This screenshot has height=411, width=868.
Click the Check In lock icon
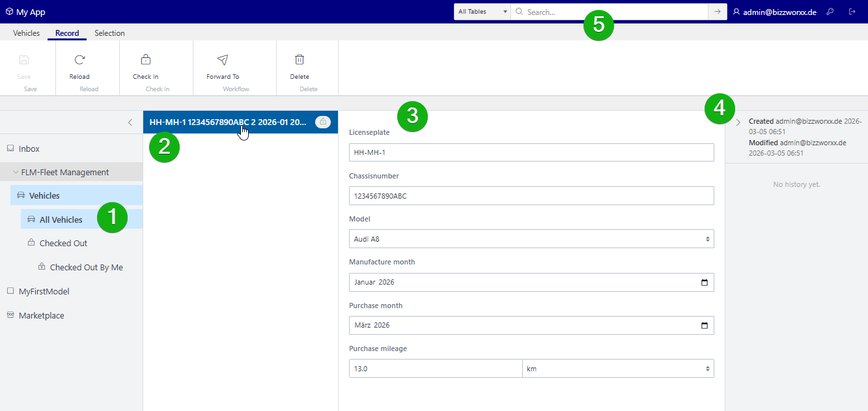[146, 60]
